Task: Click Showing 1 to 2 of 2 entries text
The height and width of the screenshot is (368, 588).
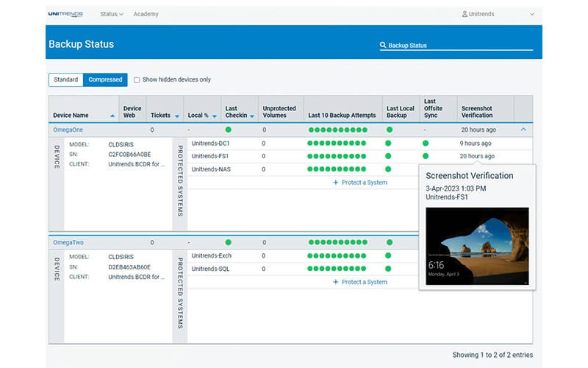Action: click(492, 355)
